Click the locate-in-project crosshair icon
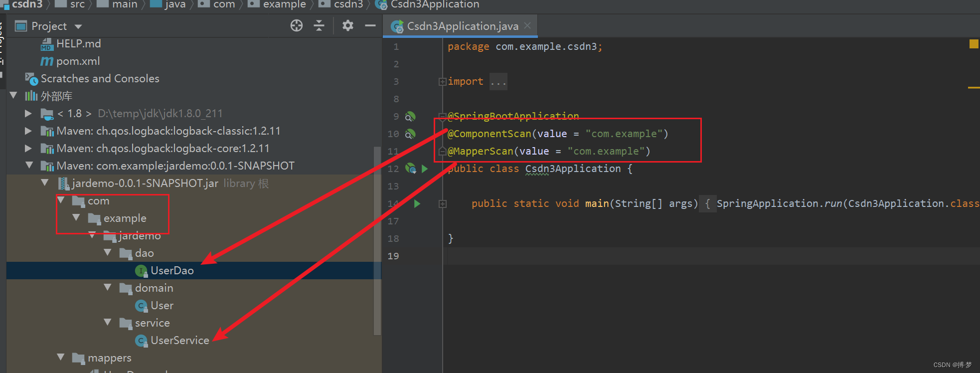The width and height of the screenshot is (980, 373). 297,25
